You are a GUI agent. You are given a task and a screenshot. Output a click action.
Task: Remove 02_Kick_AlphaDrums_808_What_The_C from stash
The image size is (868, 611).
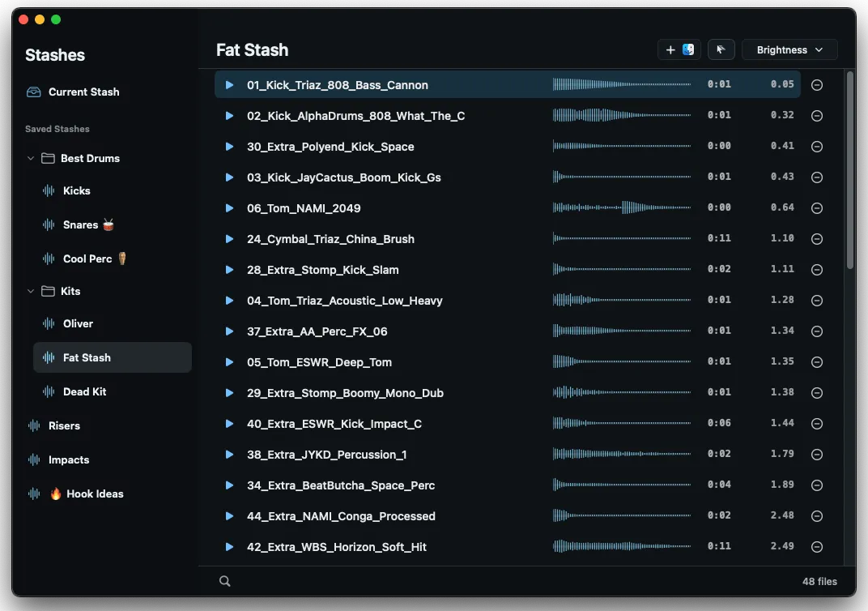tap(816, 116)
